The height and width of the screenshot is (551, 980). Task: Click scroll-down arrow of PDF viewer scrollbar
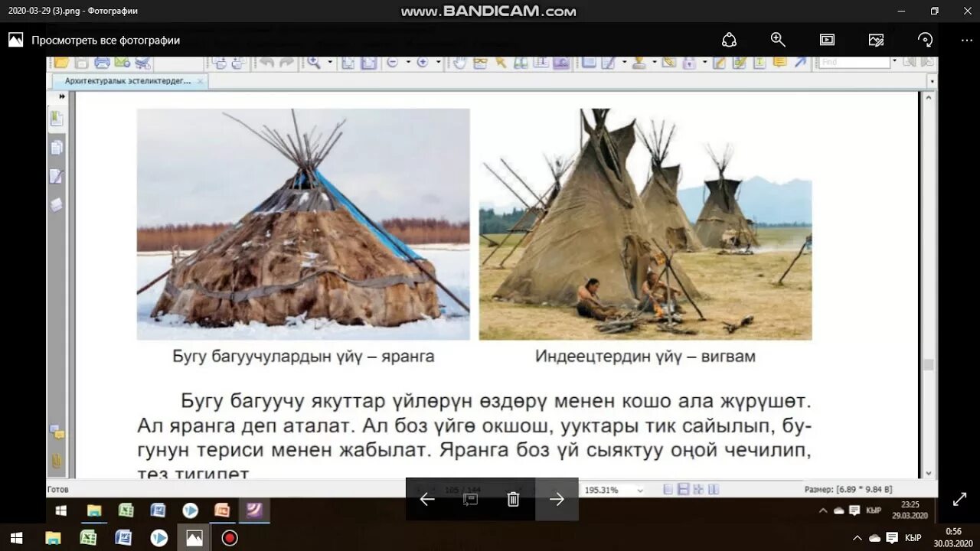929,474
